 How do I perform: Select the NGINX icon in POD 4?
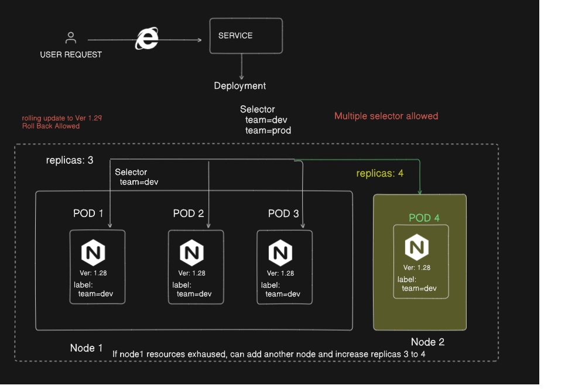(416, 247)
